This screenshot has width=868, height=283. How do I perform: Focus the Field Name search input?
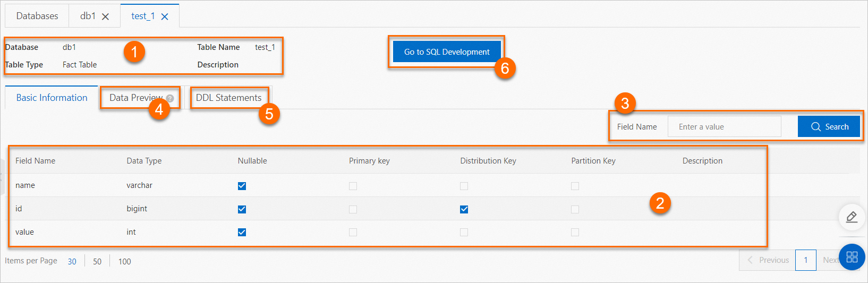tap(724, 127)
